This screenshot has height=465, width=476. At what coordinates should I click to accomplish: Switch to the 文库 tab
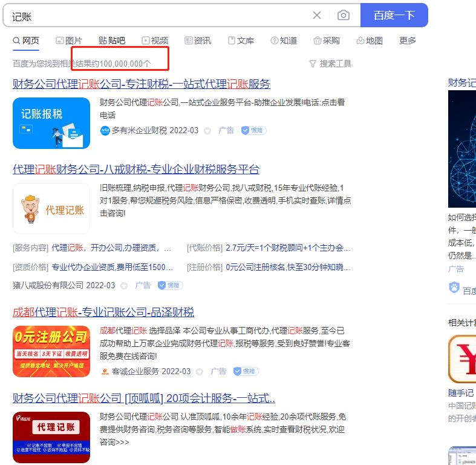241,41
